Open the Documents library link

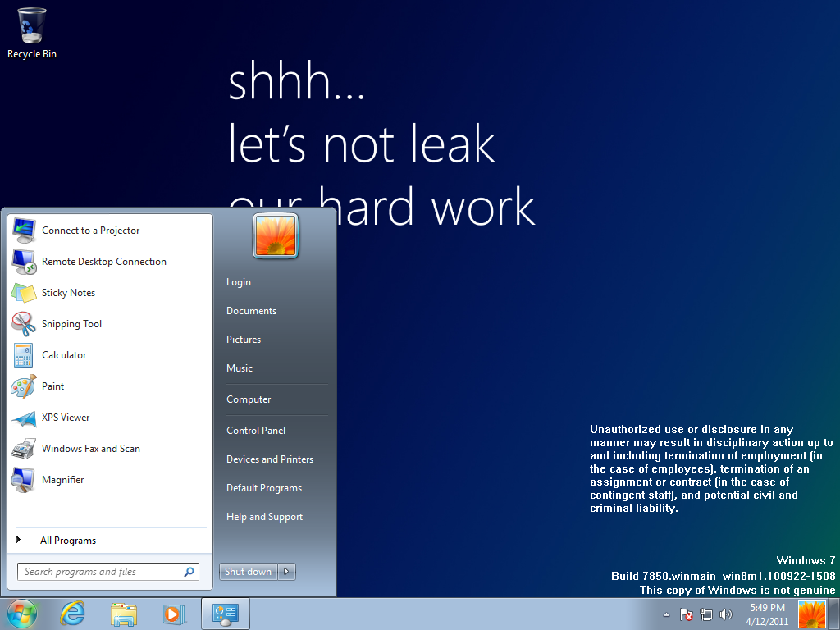251,311
